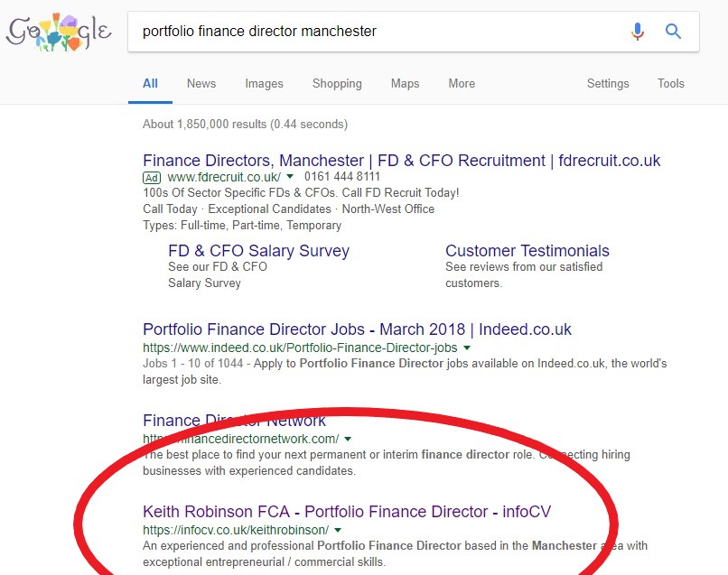Viewport: 728px width, 575px height.
Task: Expand the More search categories menu
Action: [462, 84]
